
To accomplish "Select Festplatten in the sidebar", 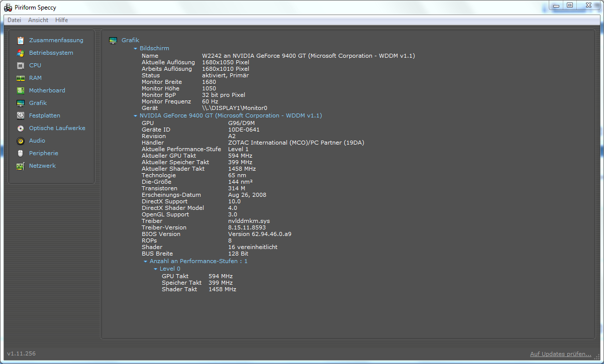I will point(45,115).
